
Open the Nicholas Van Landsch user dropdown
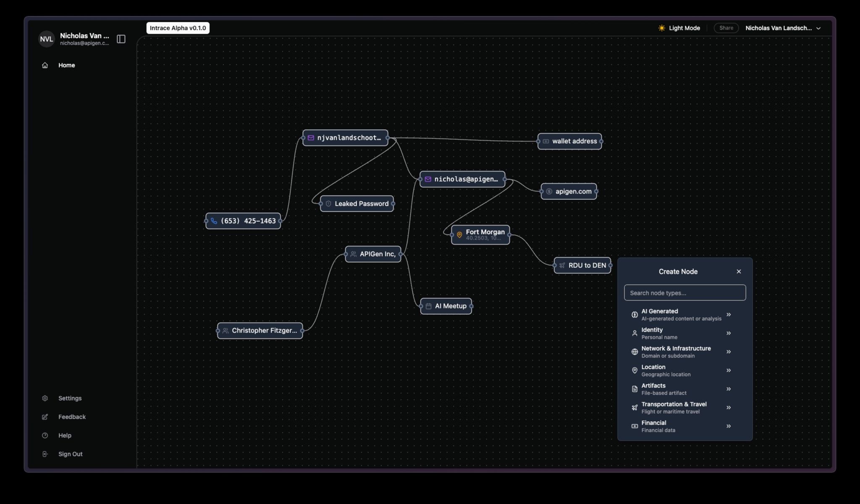pos(783,28)
